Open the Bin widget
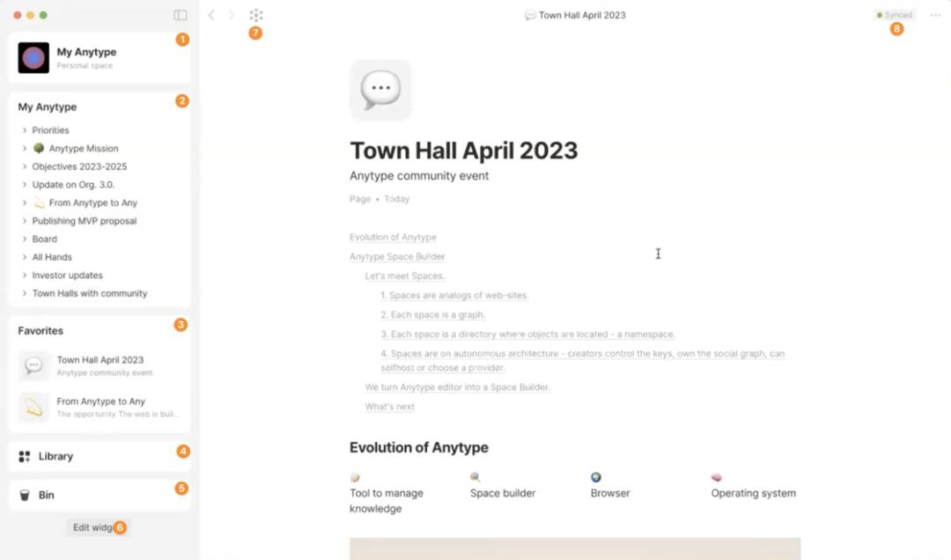The image size is (951, 560). [100, 495]
